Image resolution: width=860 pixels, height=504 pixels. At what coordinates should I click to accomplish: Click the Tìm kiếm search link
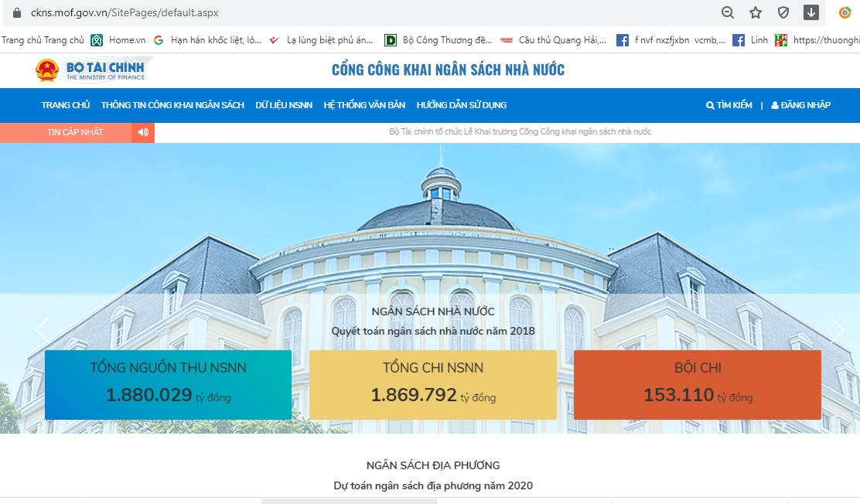729,105
